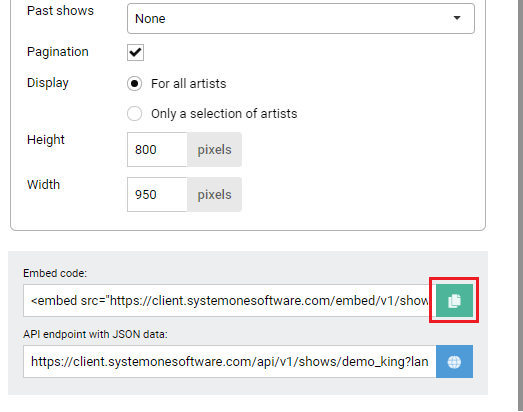Click the 'Pagination' label text
The width and height of the screenshot is (523, 412).
(58, 52)
